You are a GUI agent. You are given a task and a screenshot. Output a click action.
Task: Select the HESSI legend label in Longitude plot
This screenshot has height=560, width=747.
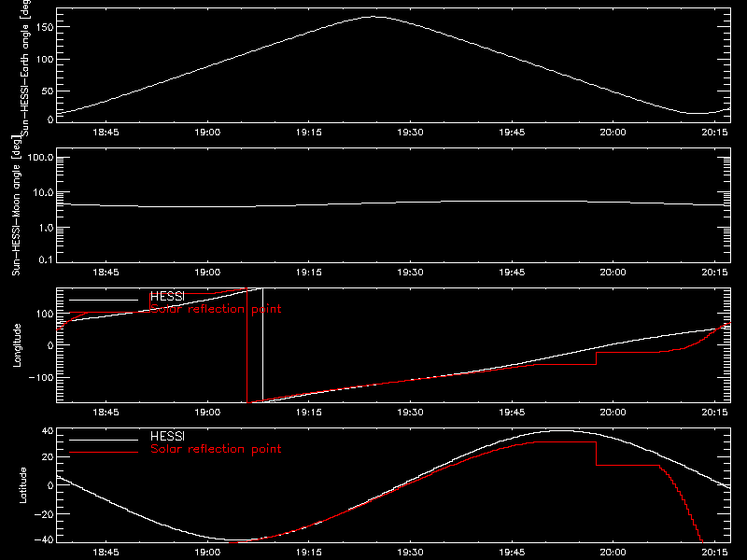pyautogui.click(x=167, y=296)
